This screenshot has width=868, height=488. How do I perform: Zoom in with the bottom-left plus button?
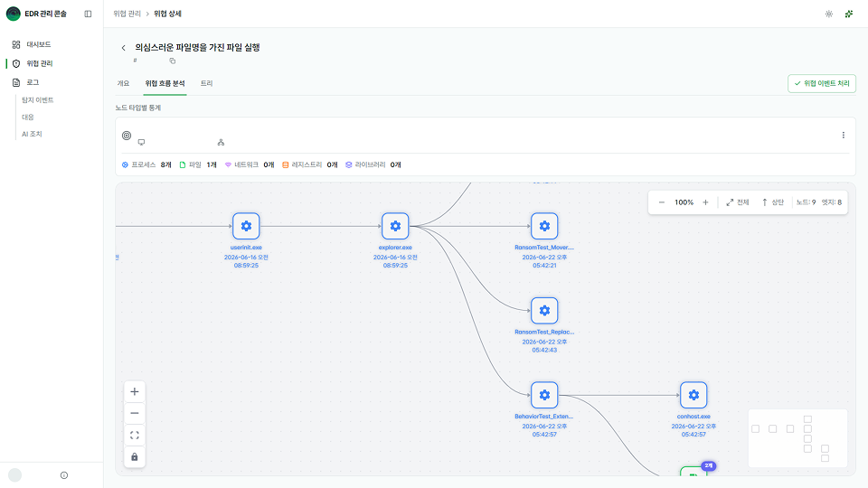pyautogui.click(x=135, y=391)
